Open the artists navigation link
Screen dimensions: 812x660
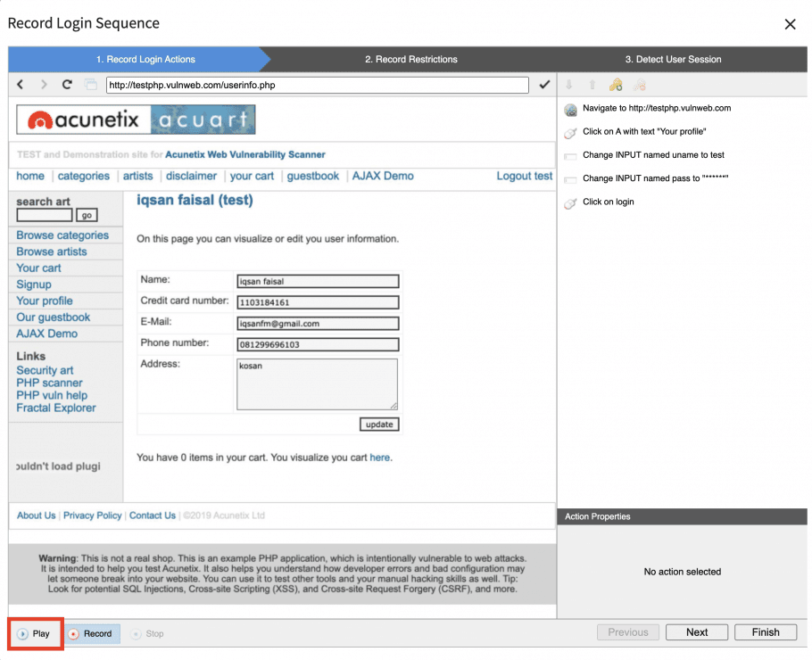[x=137, y=176]
